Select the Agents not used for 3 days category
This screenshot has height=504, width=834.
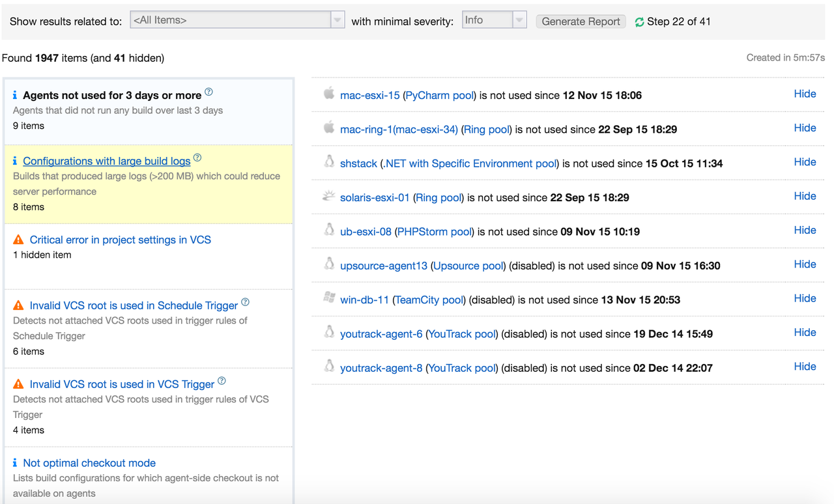[149, 111]
